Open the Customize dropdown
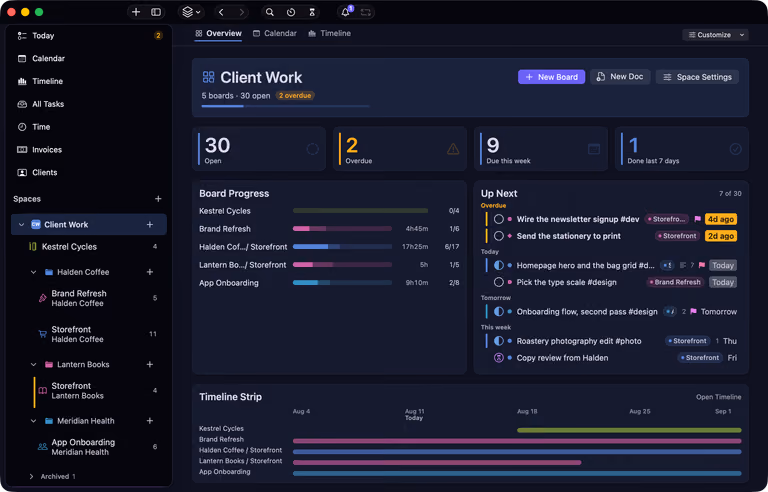Screen dimensions: 768x492 pos(715,35)
